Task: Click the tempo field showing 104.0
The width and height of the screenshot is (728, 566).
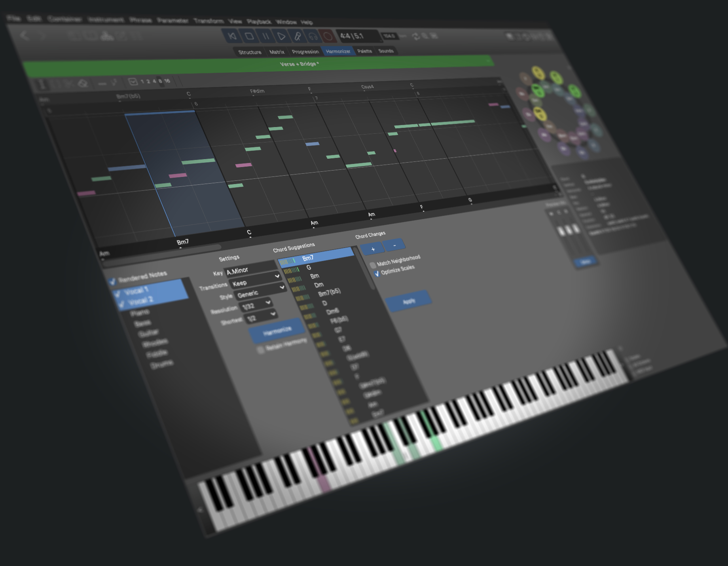Action: coord(389,36)
